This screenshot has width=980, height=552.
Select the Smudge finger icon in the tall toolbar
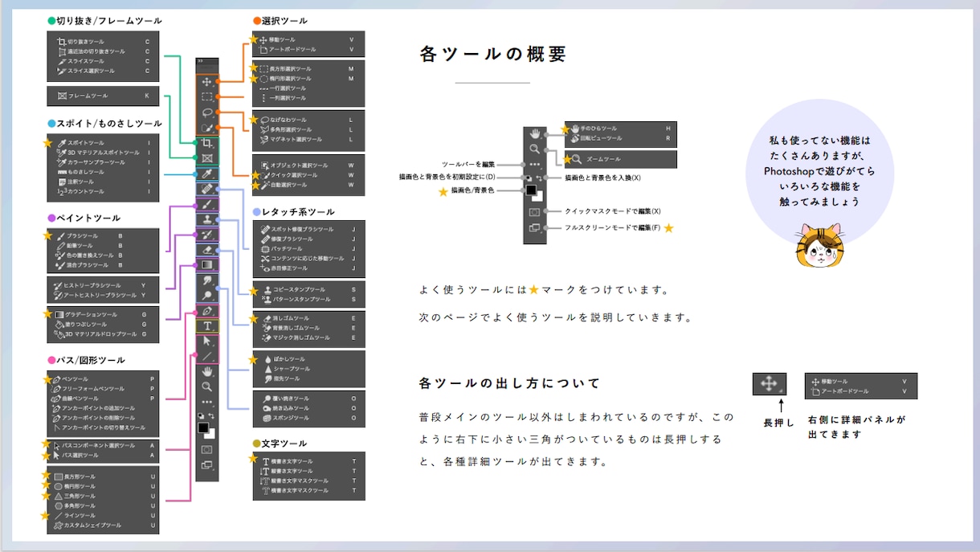(206, 280)
